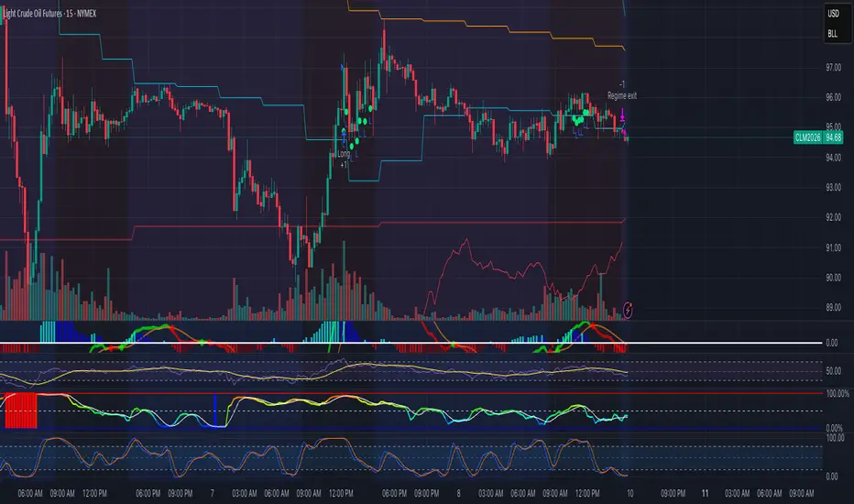The image size is (854, 504).
Task: Select the "Regime exit" trade label
Action: pos(622,96)
